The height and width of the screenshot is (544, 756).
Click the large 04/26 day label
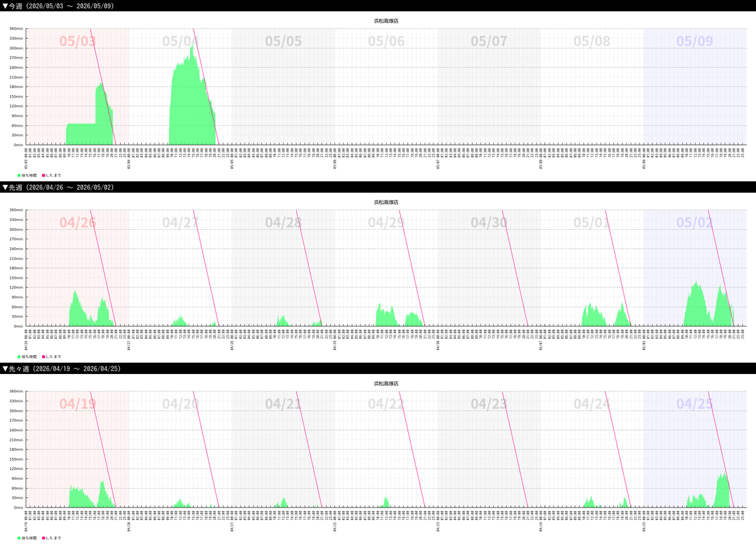point(78,223)
